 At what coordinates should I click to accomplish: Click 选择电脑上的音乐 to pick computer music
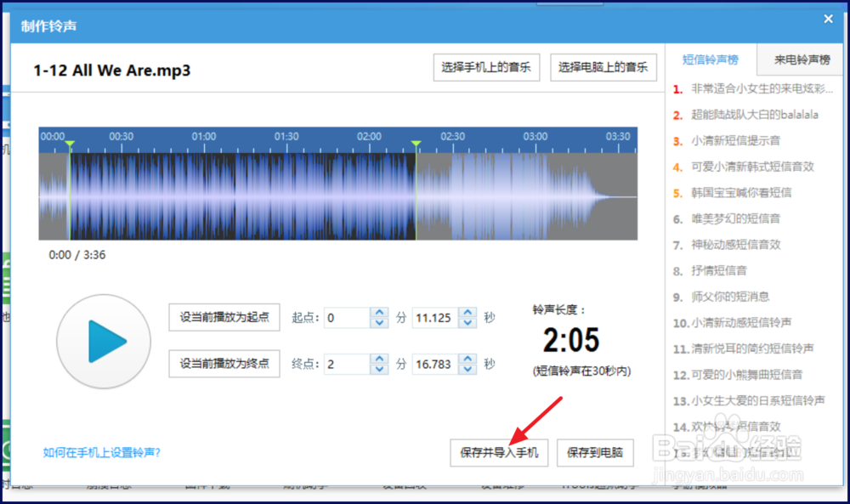coord(603,68)
